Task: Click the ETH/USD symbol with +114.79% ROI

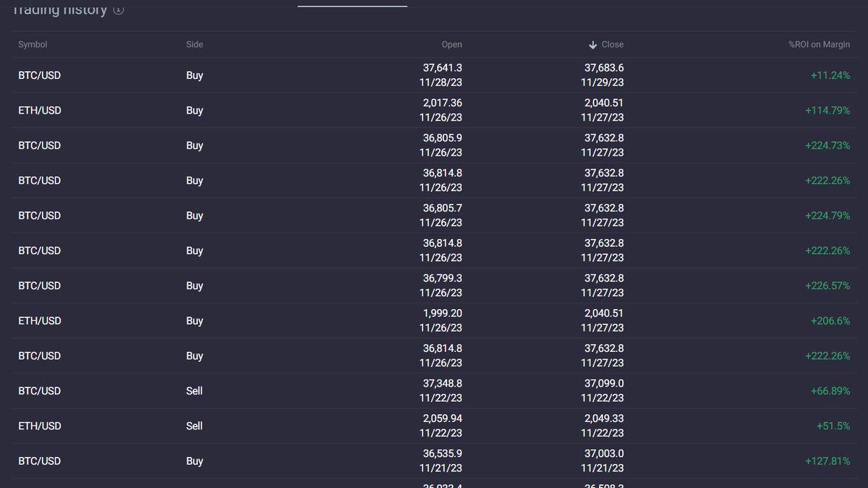Action: pyautogui.click(x=40, y=110)
